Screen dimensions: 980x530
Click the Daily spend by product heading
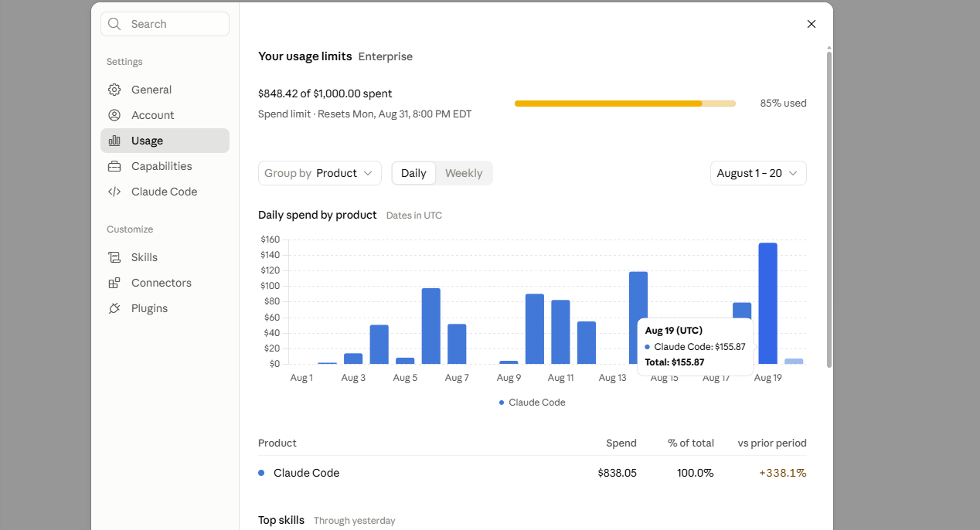point(318,215)
